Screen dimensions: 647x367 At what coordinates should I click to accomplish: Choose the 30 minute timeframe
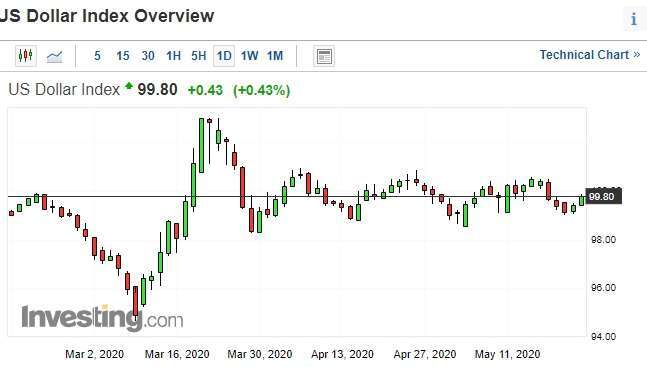[148, 56]
